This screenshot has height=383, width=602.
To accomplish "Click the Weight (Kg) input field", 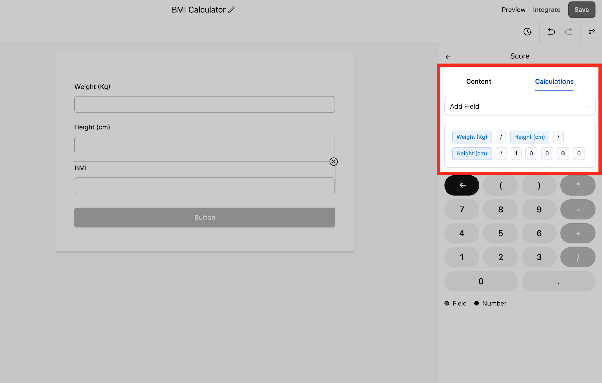I will coord(205,104).
